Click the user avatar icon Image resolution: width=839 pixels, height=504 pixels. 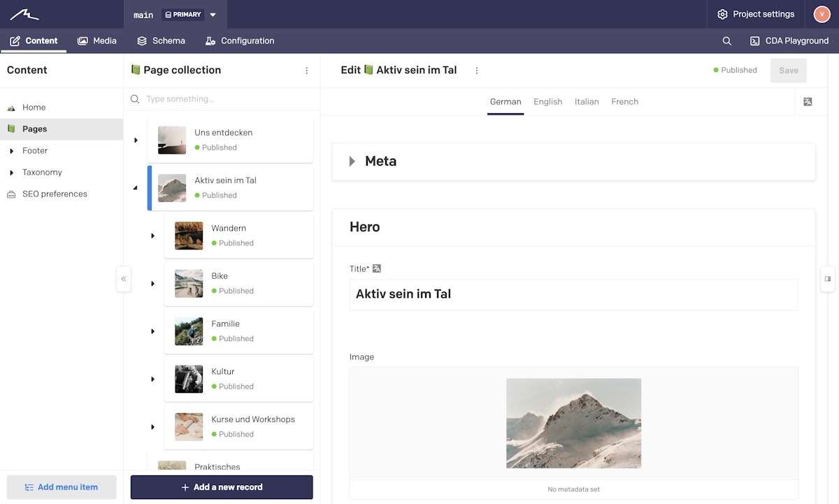pos(822,14)
